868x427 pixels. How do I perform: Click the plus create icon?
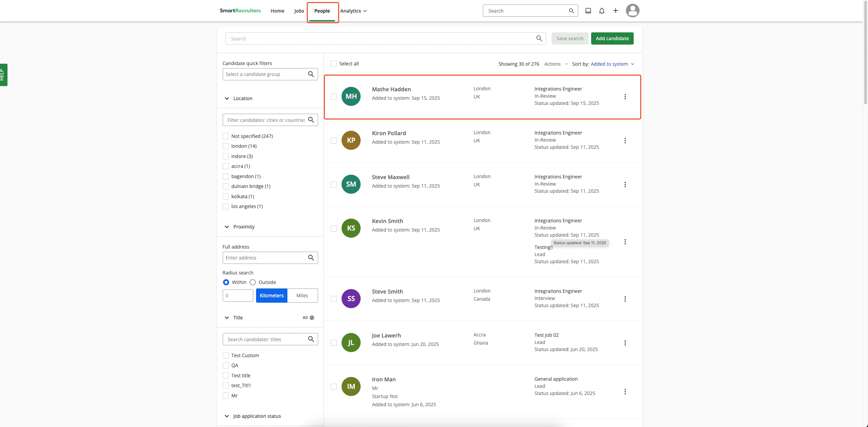(616, 11)
